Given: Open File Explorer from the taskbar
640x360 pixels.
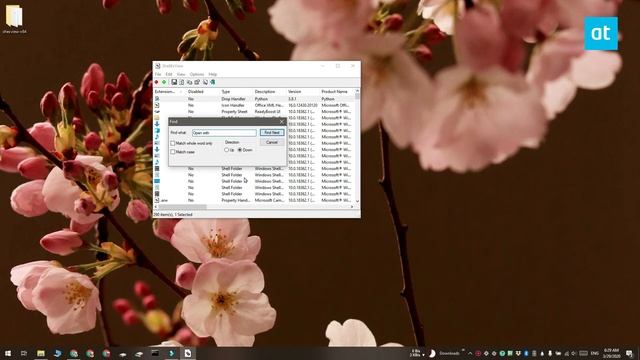Looking at the screenshot, I should [41, 353].
